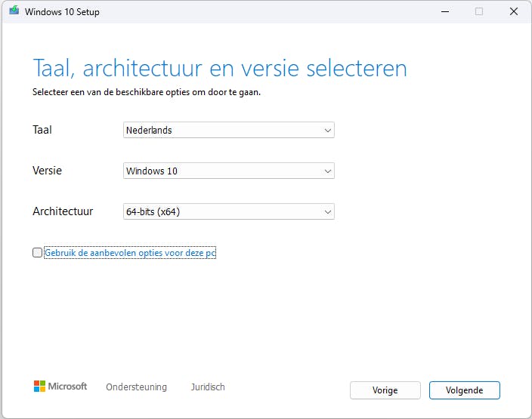
Task: Click the 'Taal, architectuur en versie selecteren' heading
Action: (219, 68)
